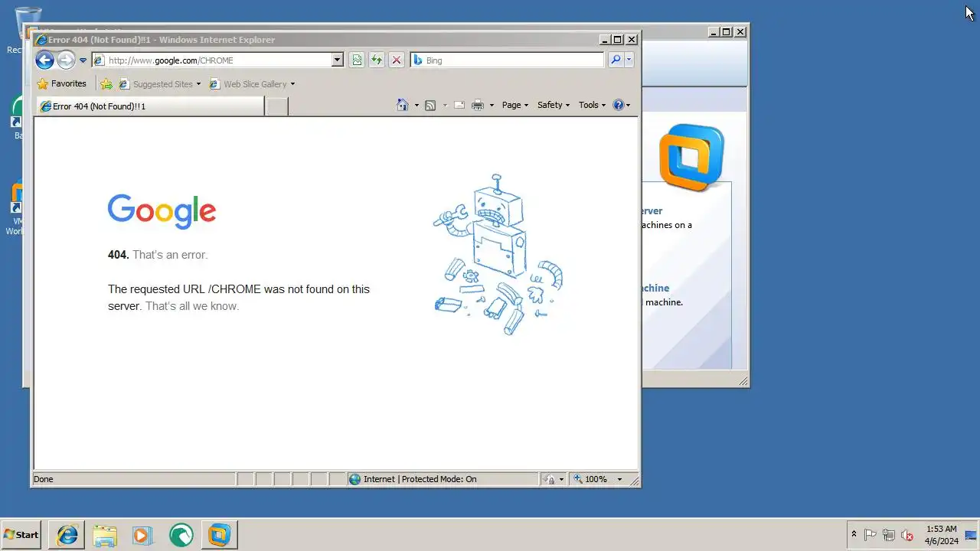The image size is (980, 551).
Task: Click VMware logo in background window
Action: tap(691, 157)
